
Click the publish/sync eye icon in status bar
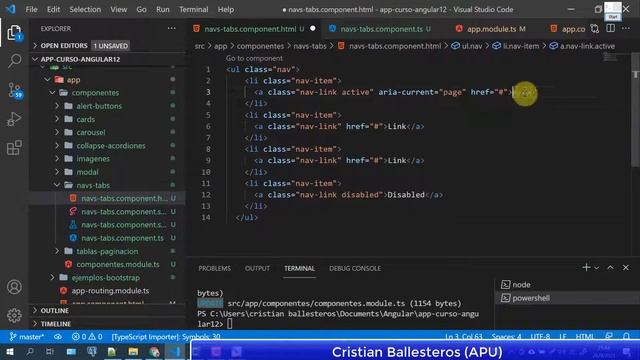click(x=58, y=337)
